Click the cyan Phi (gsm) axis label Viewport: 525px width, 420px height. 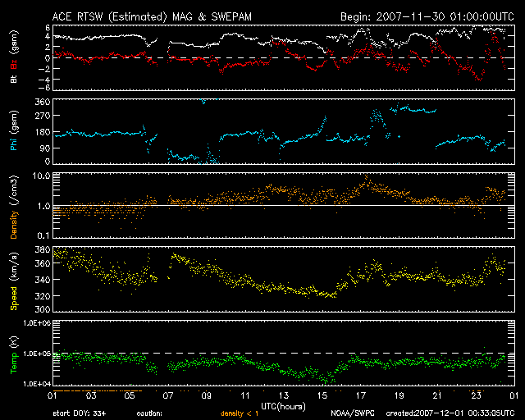(x=14, y=130)
